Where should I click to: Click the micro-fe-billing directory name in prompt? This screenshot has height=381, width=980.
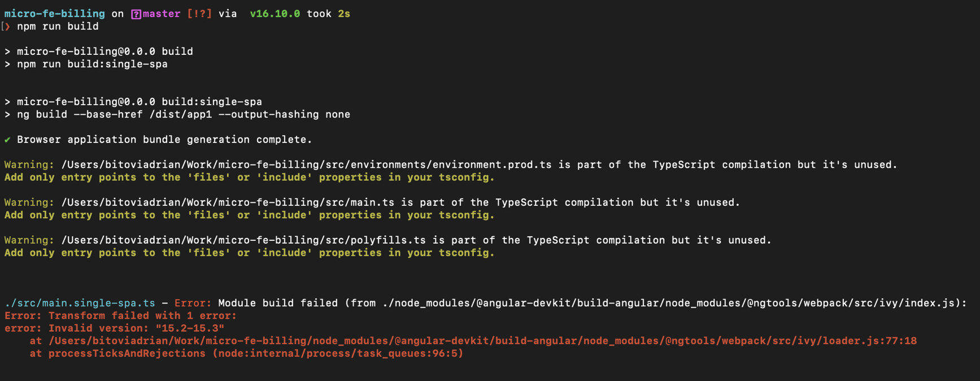click(x=54, y=14)
